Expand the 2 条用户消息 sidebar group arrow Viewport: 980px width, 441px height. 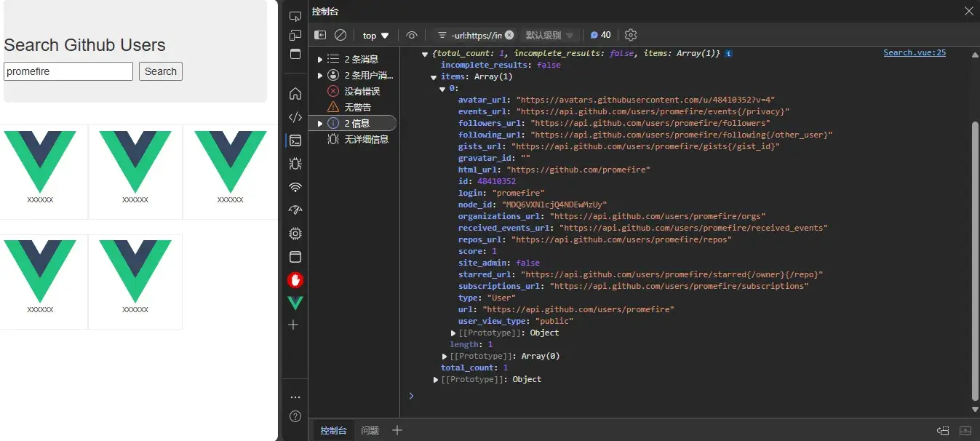(x=320, y=75)
